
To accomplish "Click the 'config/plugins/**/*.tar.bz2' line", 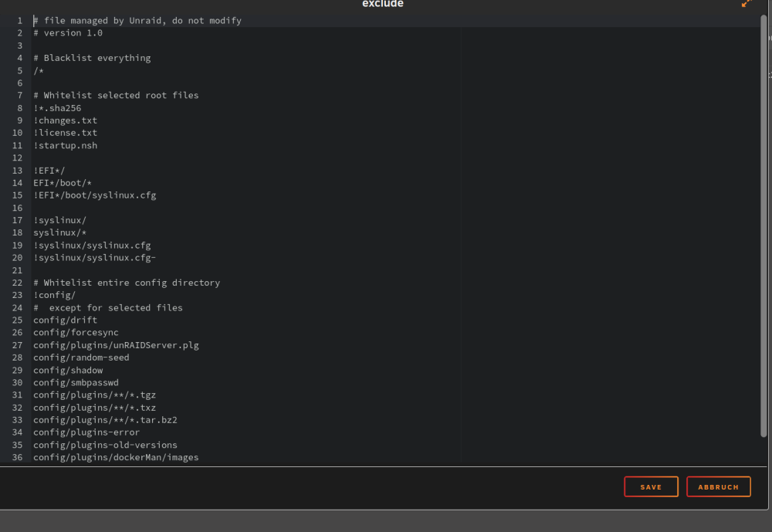I will tap(105, 420).
